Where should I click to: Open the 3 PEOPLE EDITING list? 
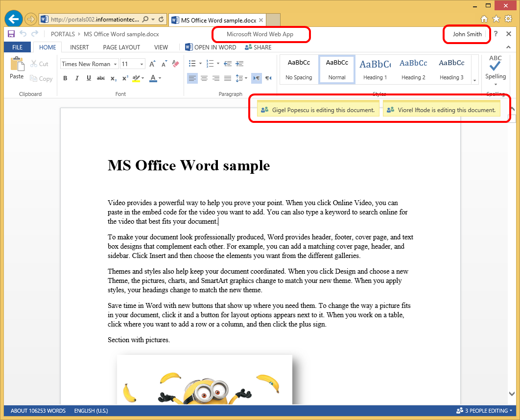484,410
